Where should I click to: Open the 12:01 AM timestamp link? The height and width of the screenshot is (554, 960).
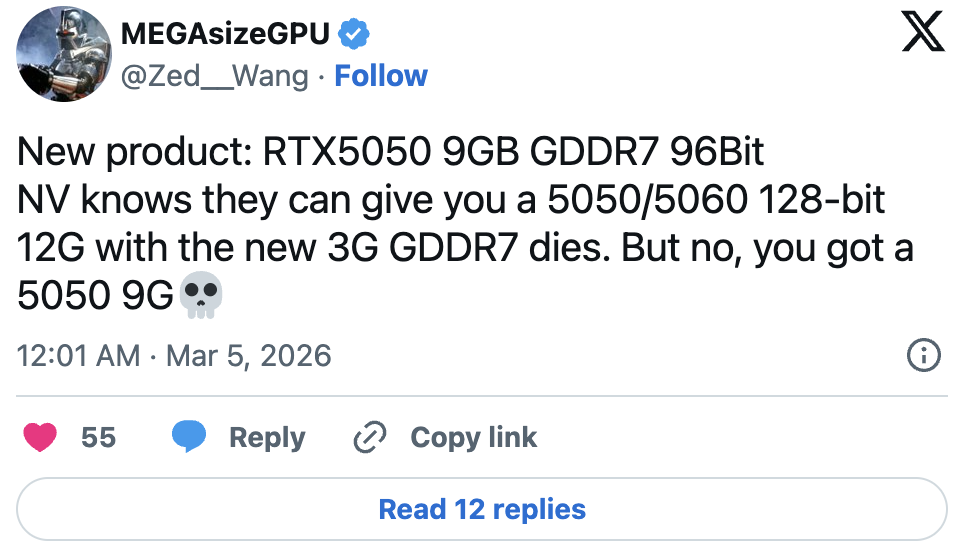79,355
